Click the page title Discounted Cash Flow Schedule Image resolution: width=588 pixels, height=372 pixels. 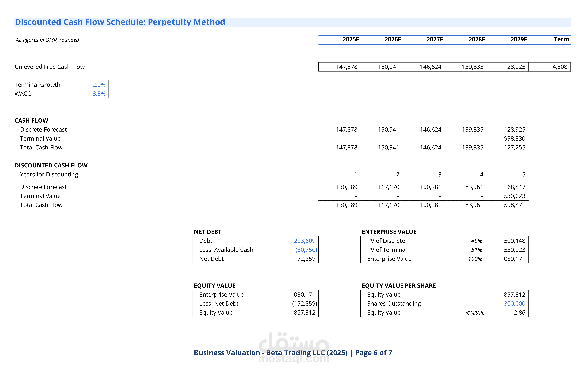click(x=120, y=22)
